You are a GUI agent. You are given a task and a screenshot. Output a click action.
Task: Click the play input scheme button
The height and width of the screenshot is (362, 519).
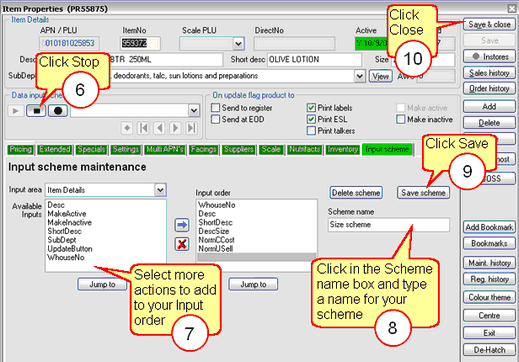[x=16, y=111]
